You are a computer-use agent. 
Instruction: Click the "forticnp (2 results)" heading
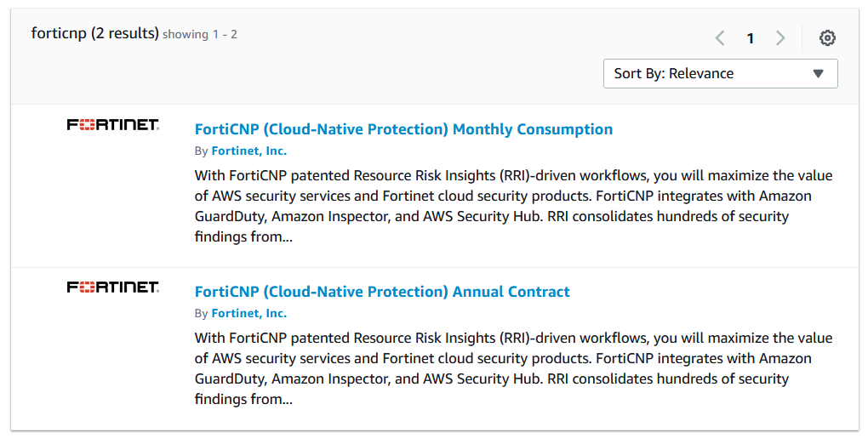pos(94,33)
